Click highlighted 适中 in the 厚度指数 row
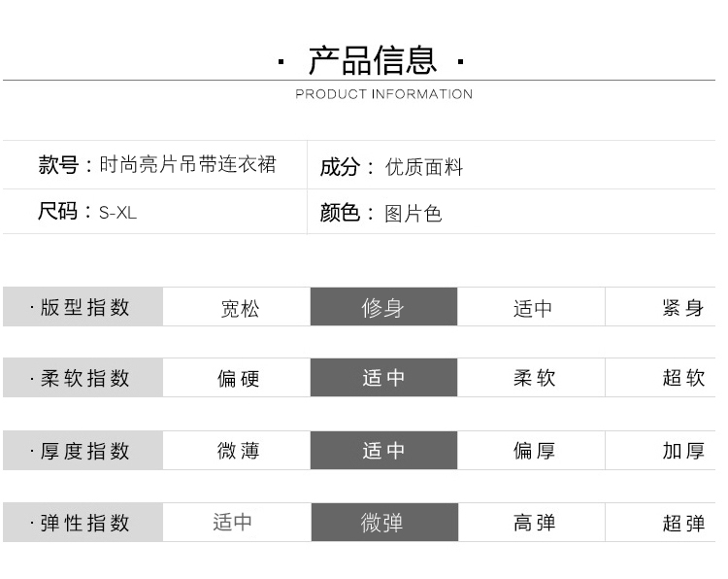This screenshot has width=728, height=579. click(383, 451)
